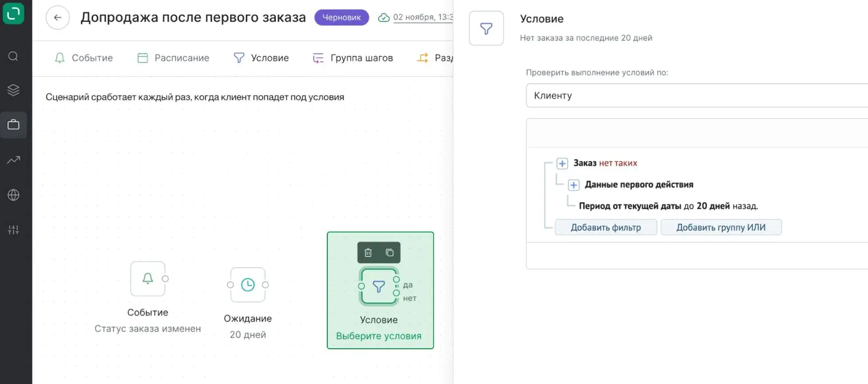The image size is (868, 384).
Task: Open the 'Клиенту' dropdown
Action: (x=697, y=96)
